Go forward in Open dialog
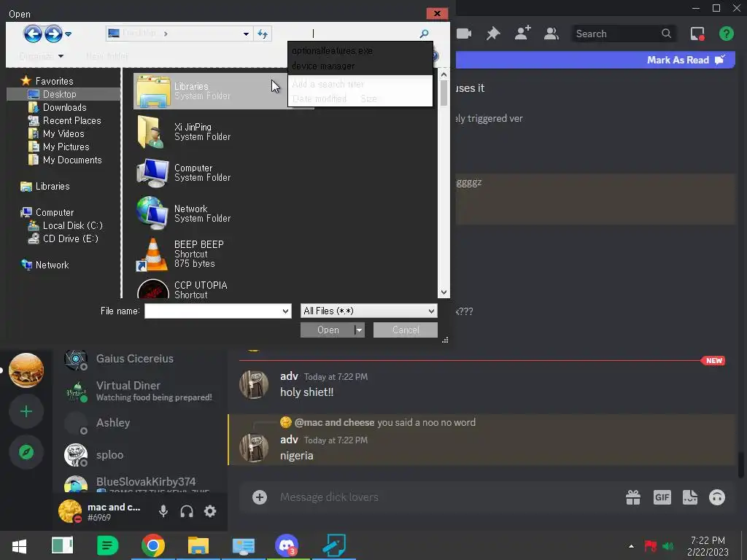Image resolution: width=747 pixels, height=560 pixels. [x=53, y=34]
